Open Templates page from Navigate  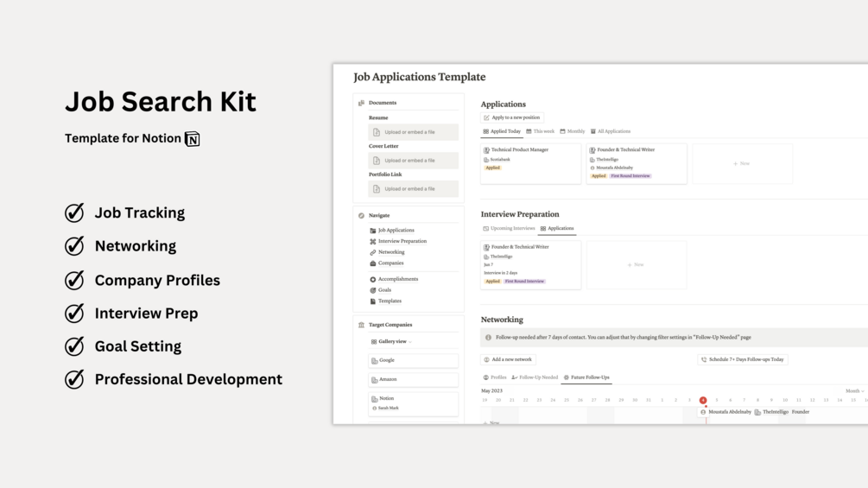click(390, 301)
